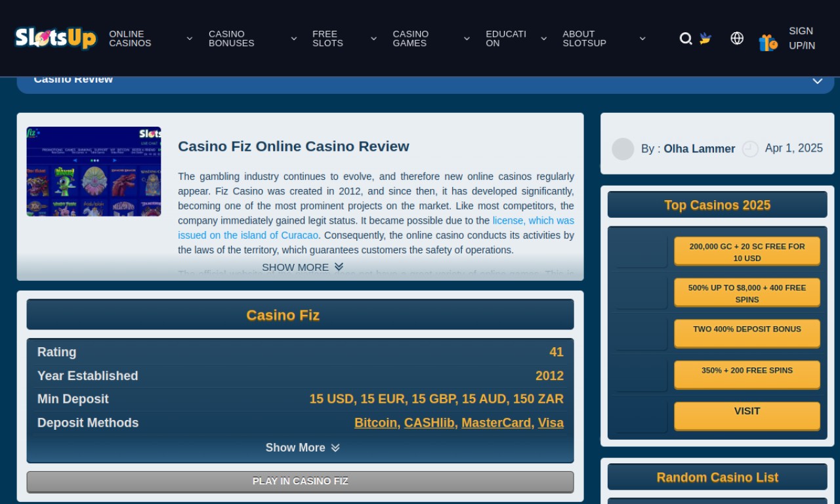This screenshot has width=840, height=504.
Task: Select the Year Established value 2012
Action: (x=549, y=376)
